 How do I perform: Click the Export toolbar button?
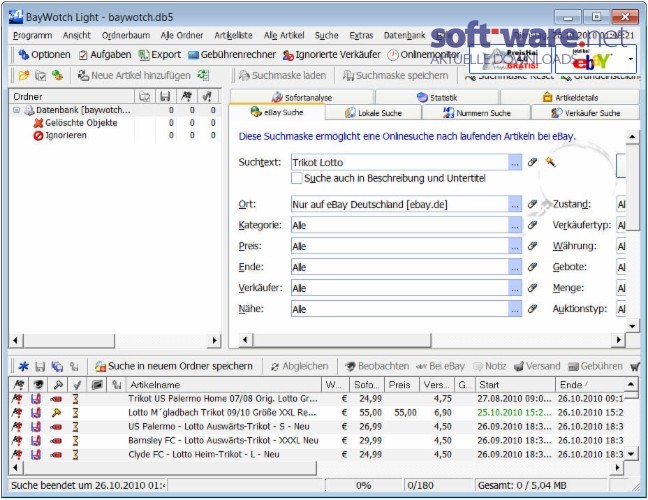tap(160, 55)
